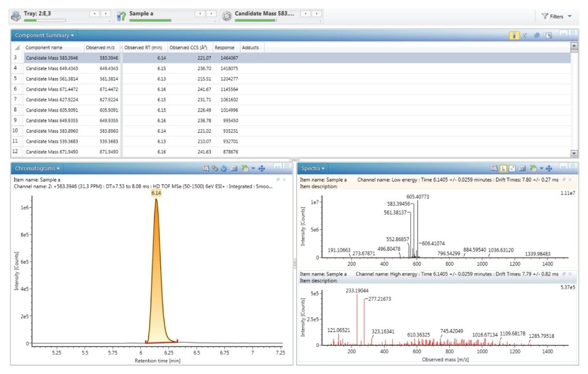Open copy icon dropdown arrow in Chromatograms toolbar
The width and height of the screenshot is (588, 374).
point(253,168)
